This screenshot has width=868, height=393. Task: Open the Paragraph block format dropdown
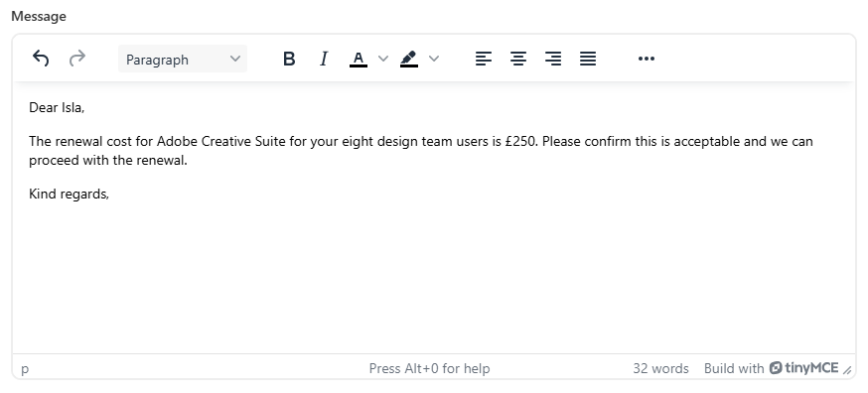[x=183, y=59]
